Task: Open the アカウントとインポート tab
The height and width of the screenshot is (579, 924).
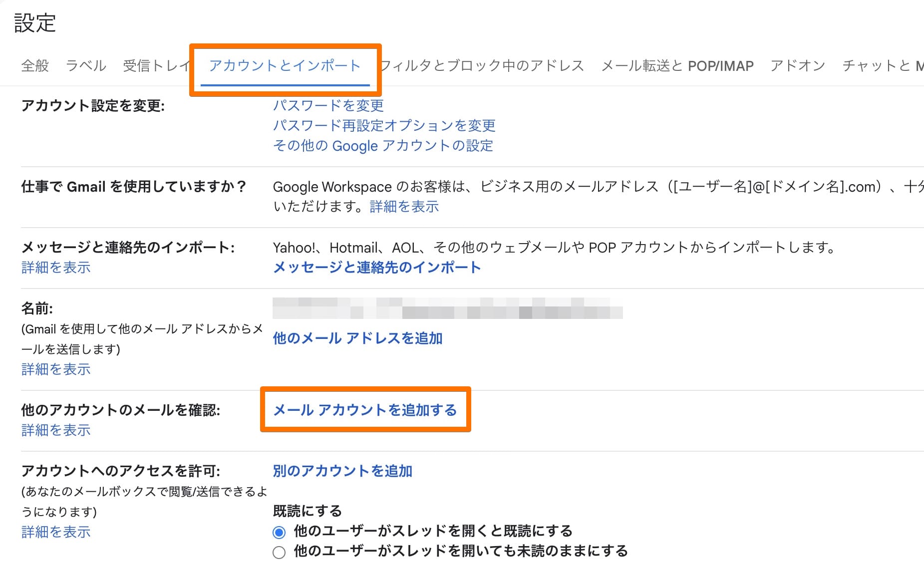Action: tap(286, 65)
